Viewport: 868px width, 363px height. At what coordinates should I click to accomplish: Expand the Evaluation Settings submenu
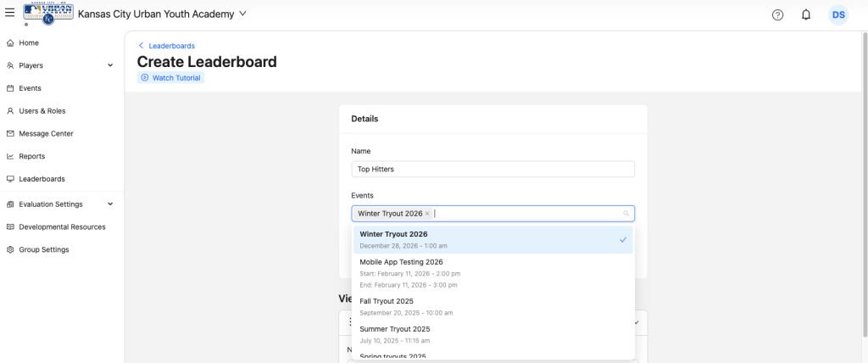pos(110,204)
